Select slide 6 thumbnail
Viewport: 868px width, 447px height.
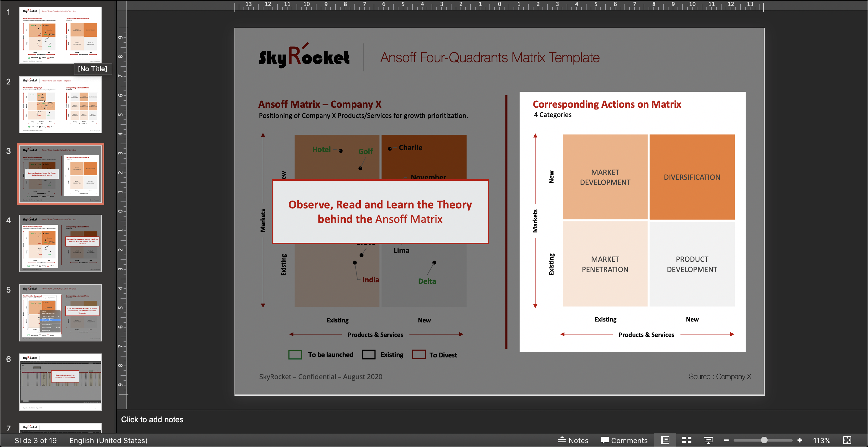[x=61, y=382]
